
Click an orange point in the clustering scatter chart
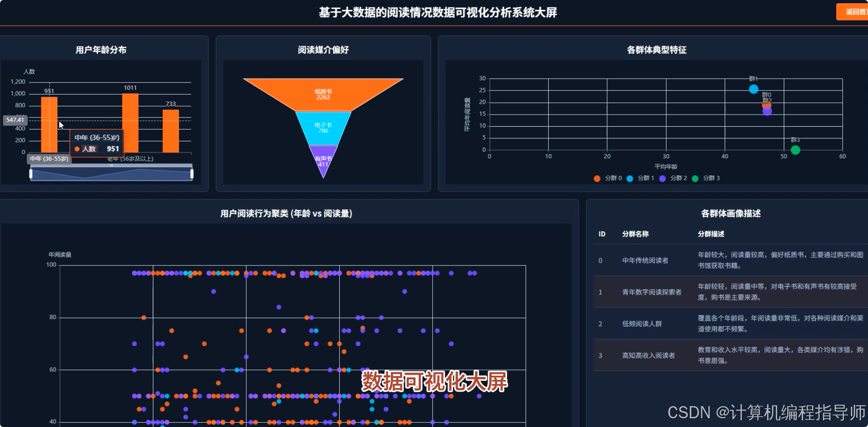tap(172, 331)
